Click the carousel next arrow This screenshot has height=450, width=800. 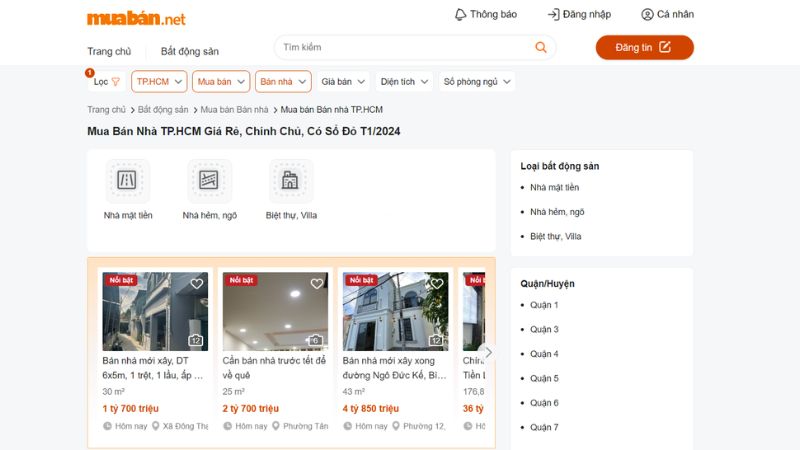tap(487, 352)
